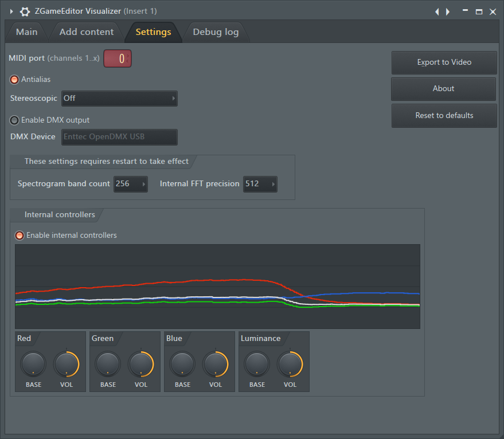
Task: Open the Add content tab
Action: [87, 32]
